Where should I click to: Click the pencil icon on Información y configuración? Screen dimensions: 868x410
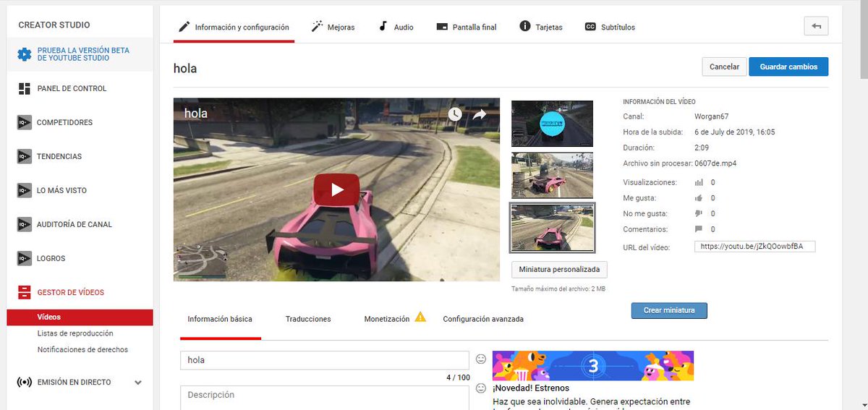(x=183, y=27)
